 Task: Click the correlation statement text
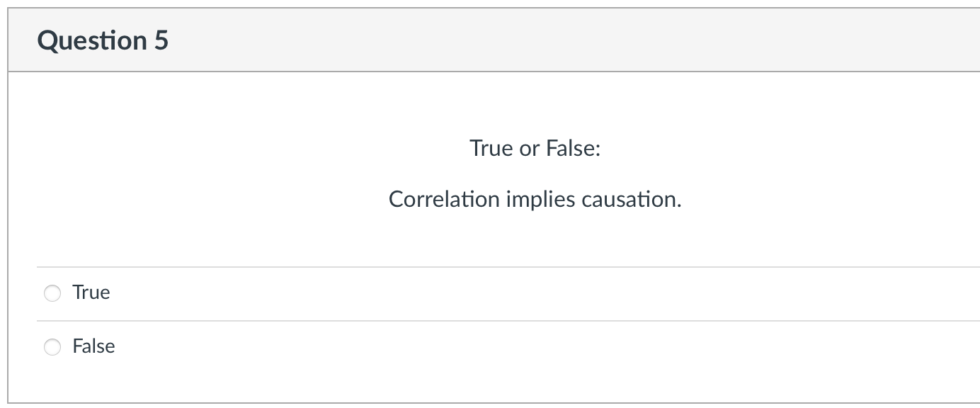pyautogui.click(x=535, y=199)
